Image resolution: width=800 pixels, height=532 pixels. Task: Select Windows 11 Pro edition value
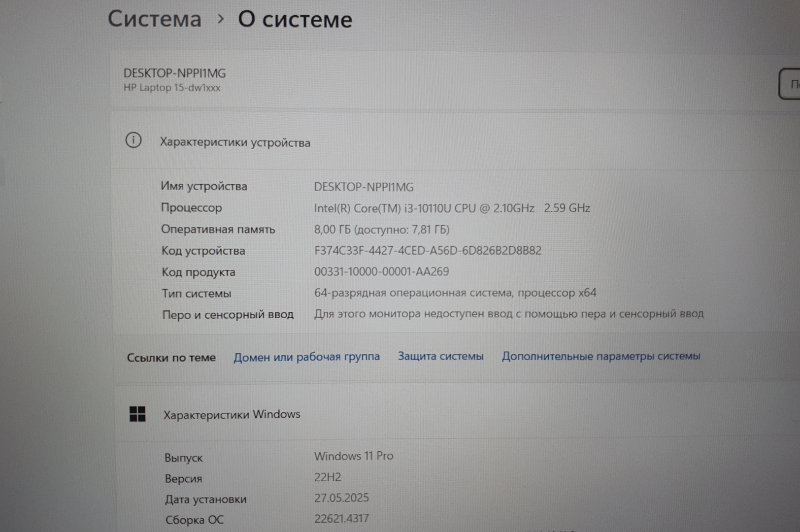(x=354, y=456)
